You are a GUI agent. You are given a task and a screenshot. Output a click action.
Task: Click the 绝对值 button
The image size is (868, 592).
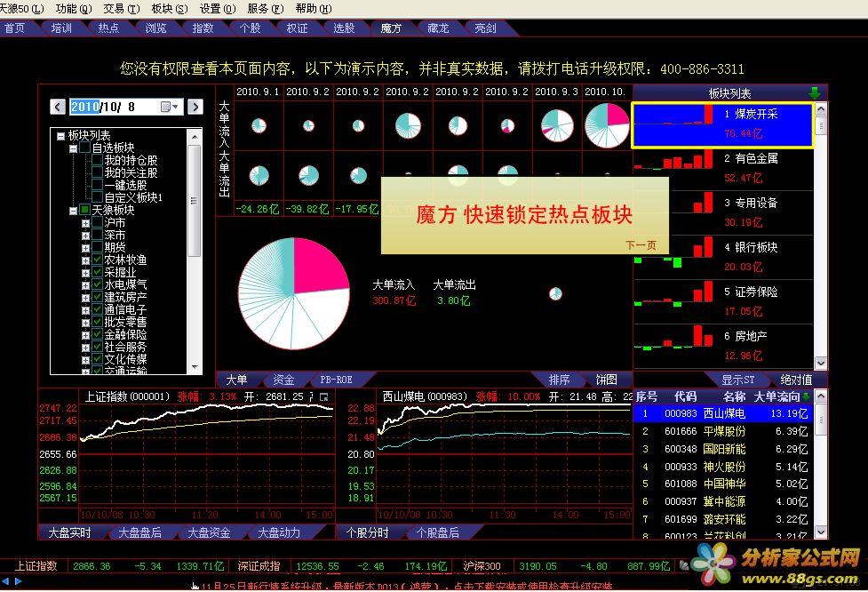coord(796,380)
